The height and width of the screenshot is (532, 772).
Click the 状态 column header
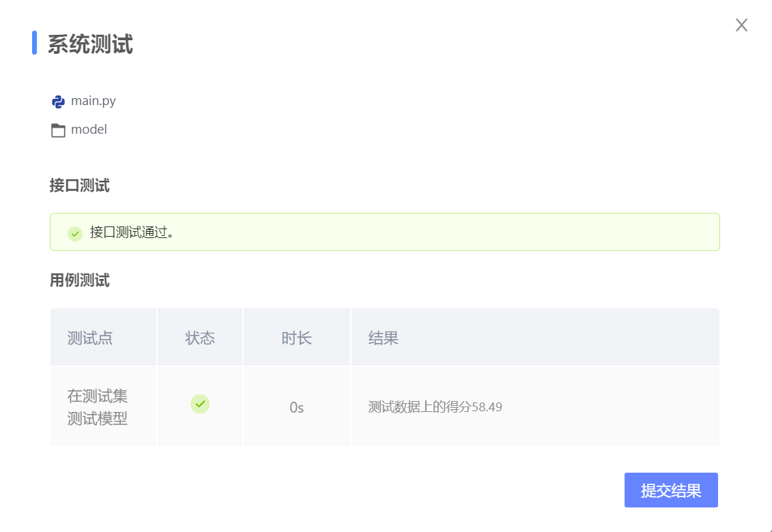coord(200,338)
